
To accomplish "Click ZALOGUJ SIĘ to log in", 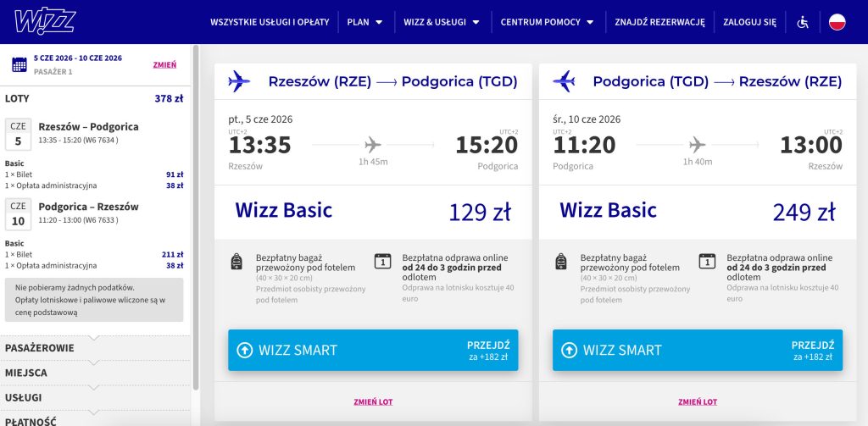I will (x=749, y=22).
